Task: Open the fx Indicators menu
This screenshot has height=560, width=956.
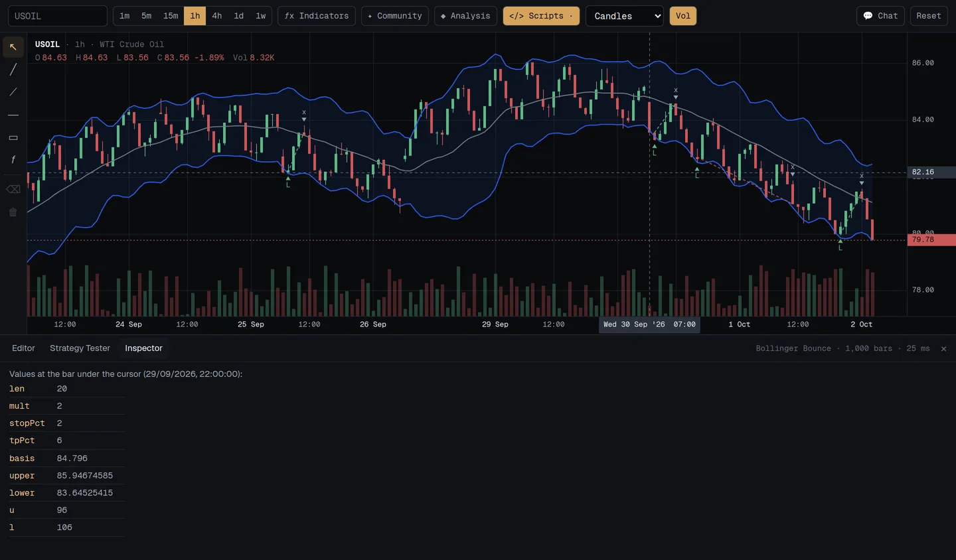Action: pyautogui.click(x=317, y=16)
